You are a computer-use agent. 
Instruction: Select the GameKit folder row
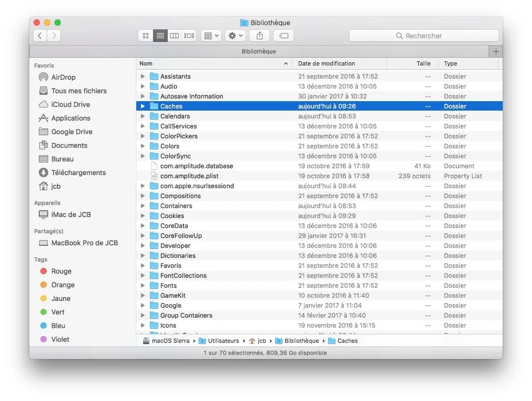click(319, 296)
